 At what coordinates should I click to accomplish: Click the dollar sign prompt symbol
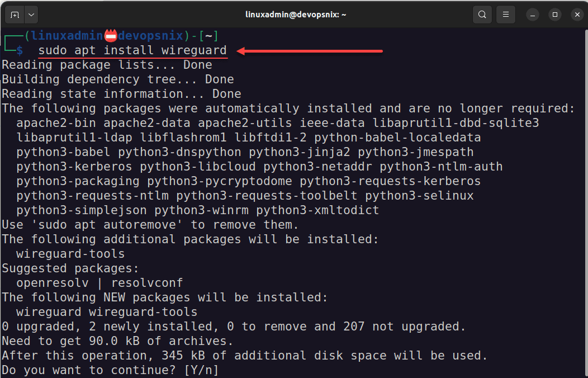pos(20,51)
